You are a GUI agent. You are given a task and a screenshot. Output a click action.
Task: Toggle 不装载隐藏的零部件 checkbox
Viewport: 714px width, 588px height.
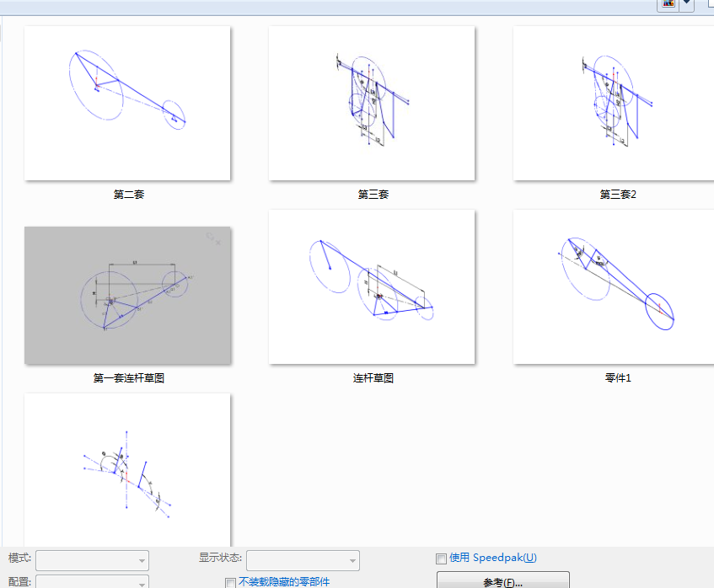pyautogui.click(x=230, y=583)
